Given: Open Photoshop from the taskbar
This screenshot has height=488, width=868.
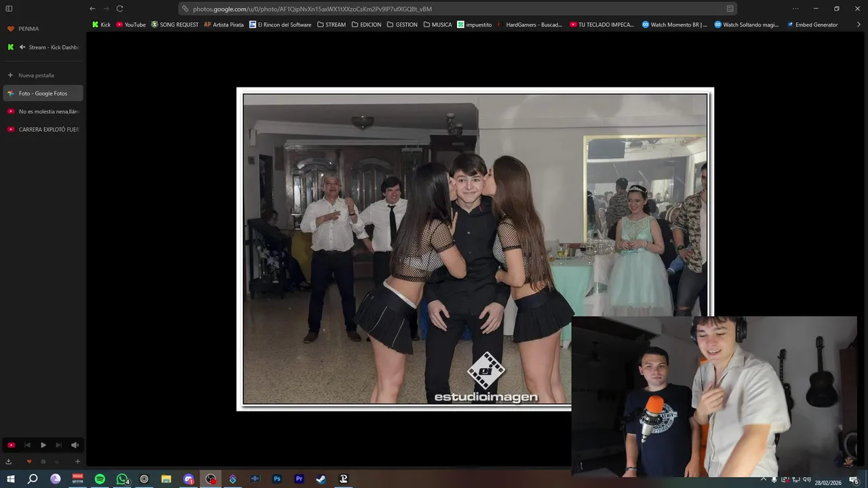Looking at the screenshot, I should coord(277,479).
